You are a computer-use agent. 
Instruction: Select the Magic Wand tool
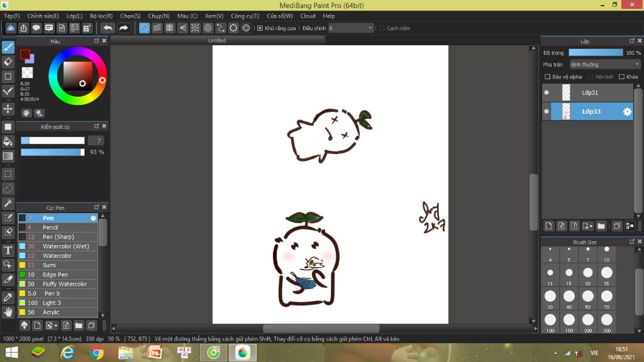pyautogui.click(x=8, y=203)
